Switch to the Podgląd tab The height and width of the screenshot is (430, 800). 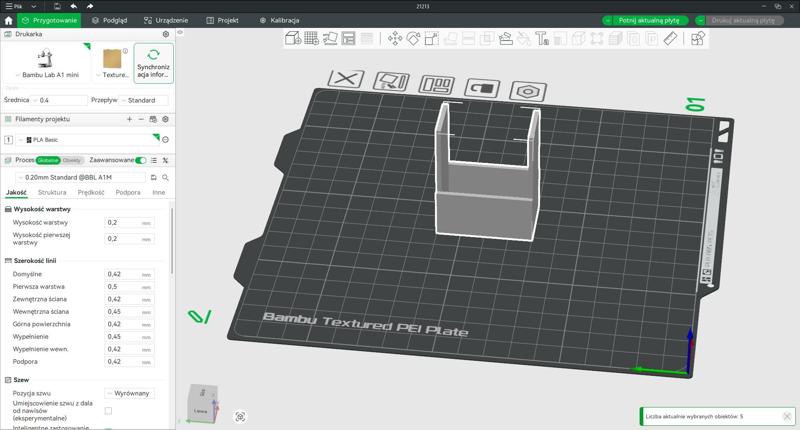[x=110, y=20]
